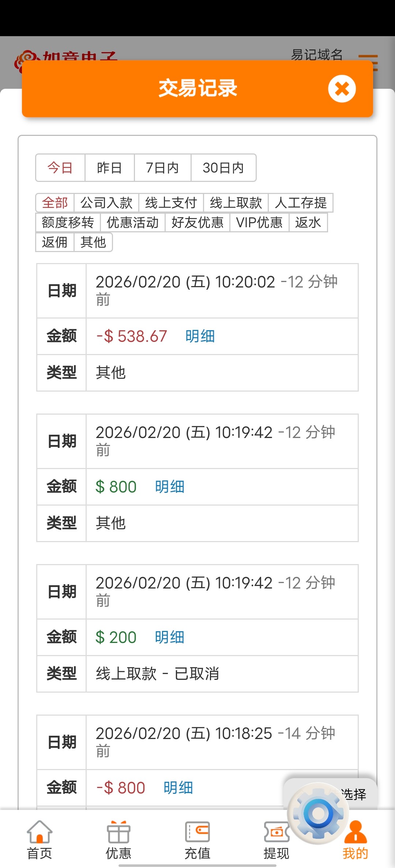Close the 交易记录 dialog
395x868 pixels.
[342, 89]
